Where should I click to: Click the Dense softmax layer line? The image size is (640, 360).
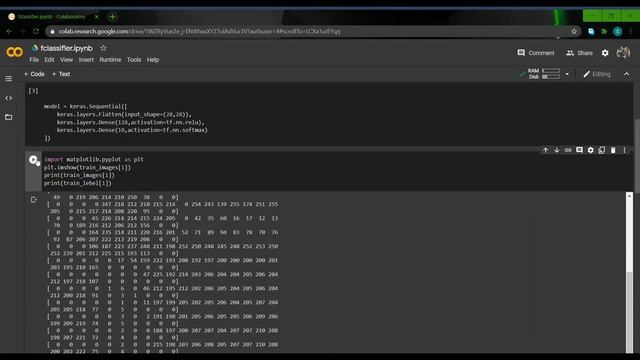click(132, 130)
